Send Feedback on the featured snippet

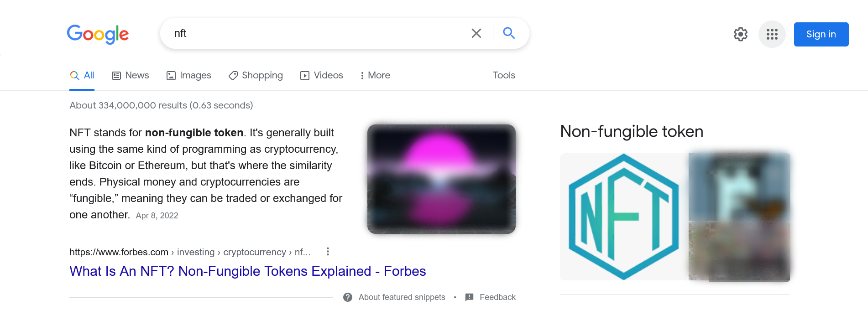point(497,297)
